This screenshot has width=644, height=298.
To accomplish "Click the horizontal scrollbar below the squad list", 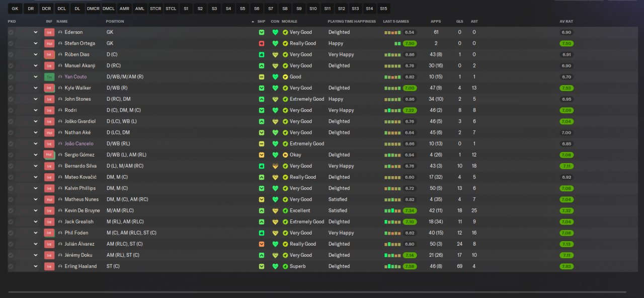I will pyautogui.click(x=317, y=292).
